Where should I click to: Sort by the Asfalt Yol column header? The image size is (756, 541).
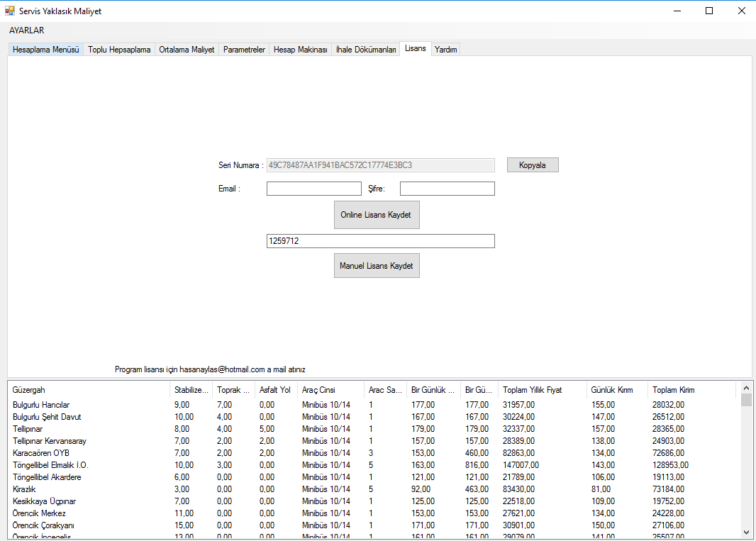[x=276, y=390]
